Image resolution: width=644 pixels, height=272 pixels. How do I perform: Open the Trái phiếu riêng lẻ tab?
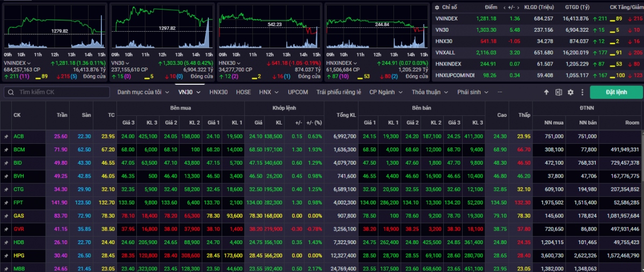tap(339, 92)
